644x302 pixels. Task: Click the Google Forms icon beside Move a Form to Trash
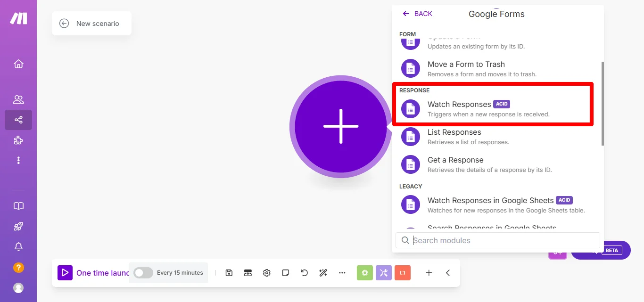[411, 69]
